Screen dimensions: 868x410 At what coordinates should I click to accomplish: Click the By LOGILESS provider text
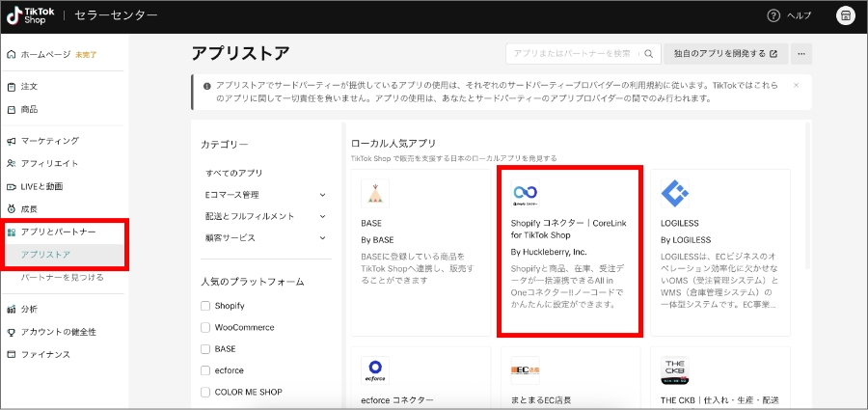686,240
